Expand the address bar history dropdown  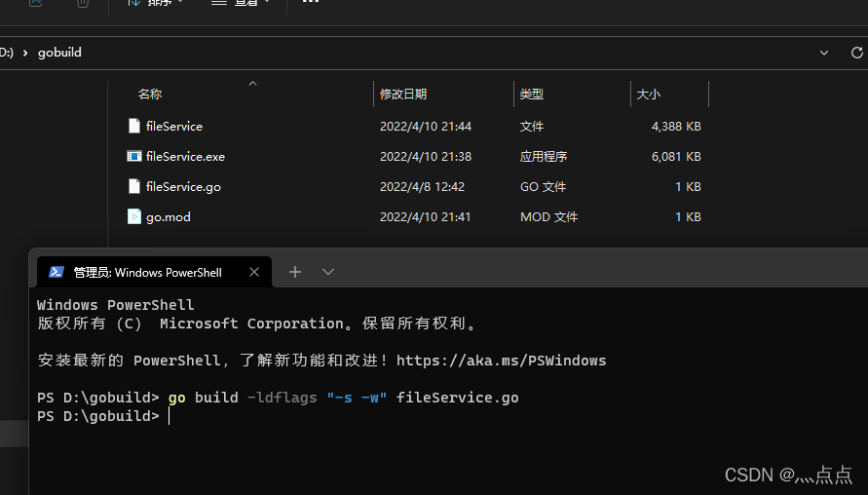(x=824, y=53)
